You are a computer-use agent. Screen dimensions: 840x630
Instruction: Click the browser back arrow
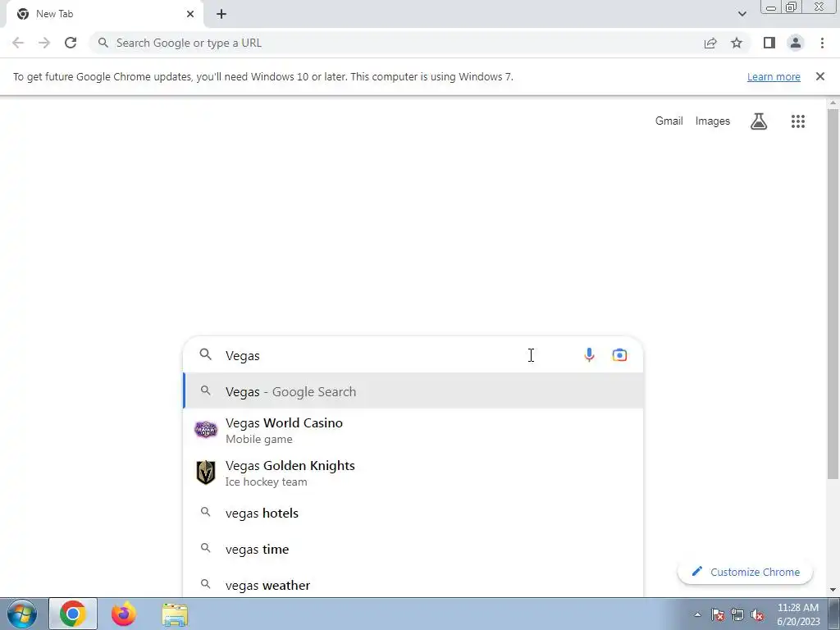click(x=18, y=43)
